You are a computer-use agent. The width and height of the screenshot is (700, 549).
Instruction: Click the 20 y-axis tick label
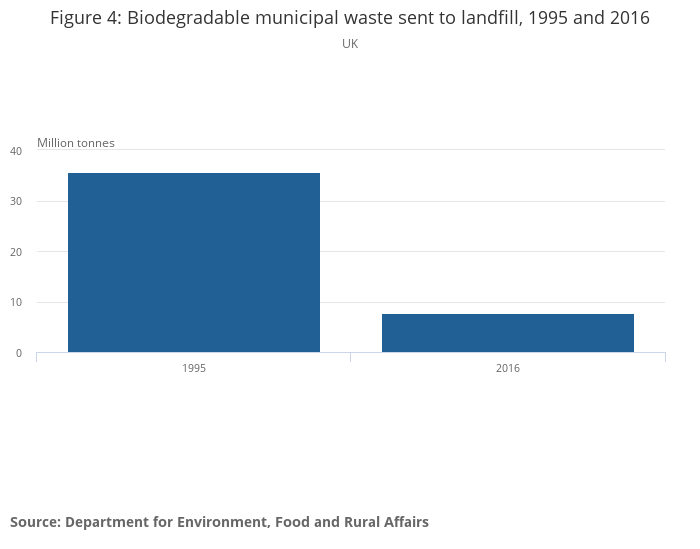pyautogui.click(x=16, y=252)
